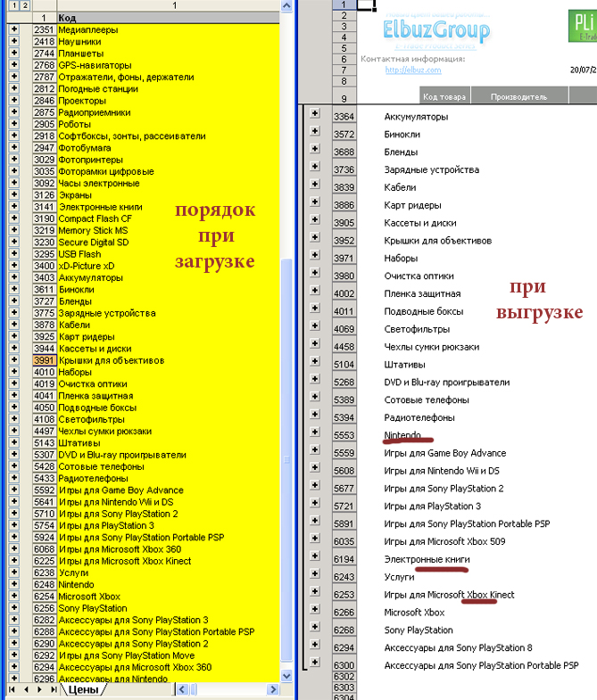Select the Крышки для объективов cell in left sheet
Screen dimensions: 597x700
click(169, 360)
